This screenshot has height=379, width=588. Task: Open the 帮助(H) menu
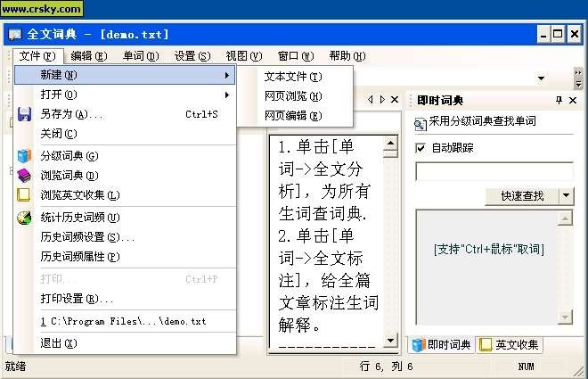tap(347, 56)
